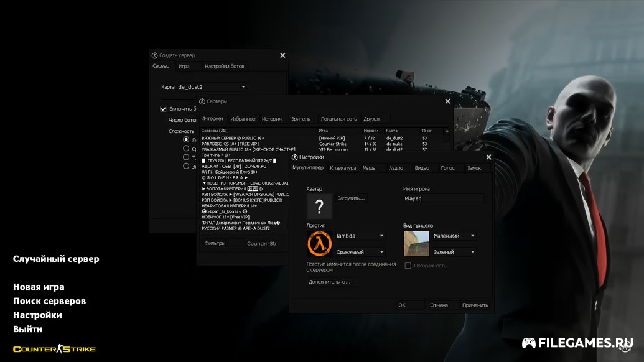Toggle the Включить ботов checkbox

(163, 109)
